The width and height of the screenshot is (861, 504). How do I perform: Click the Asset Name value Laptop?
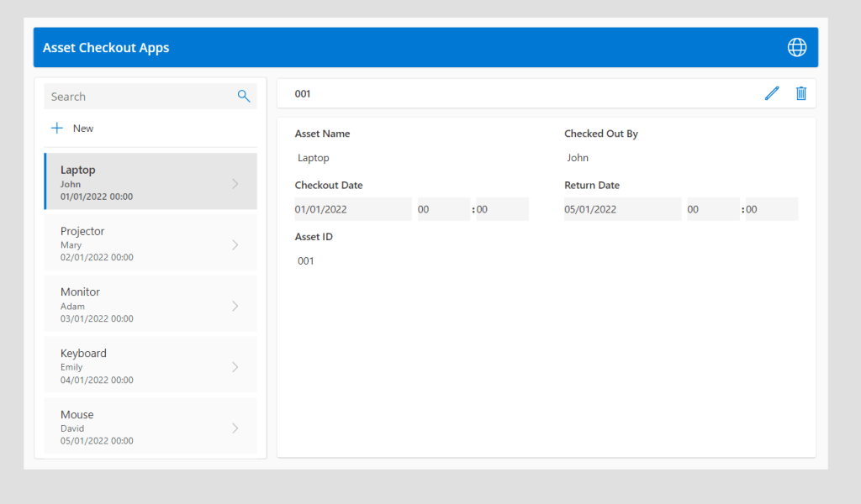pyautogui.click(x=314, y=158)
